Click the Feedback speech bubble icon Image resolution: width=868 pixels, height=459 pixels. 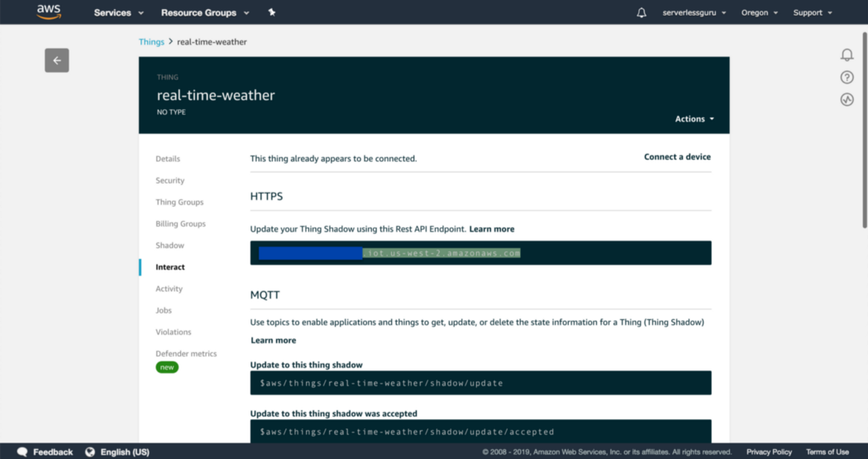tap(22, 452)
